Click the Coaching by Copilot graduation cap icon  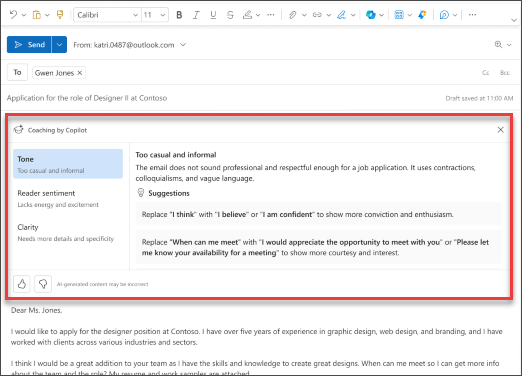coord(18,130)
